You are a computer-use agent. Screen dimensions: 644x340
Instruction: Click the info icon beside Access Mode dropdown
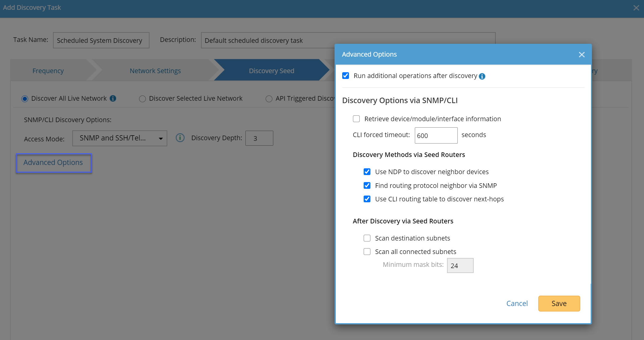(x=180, y=138)
